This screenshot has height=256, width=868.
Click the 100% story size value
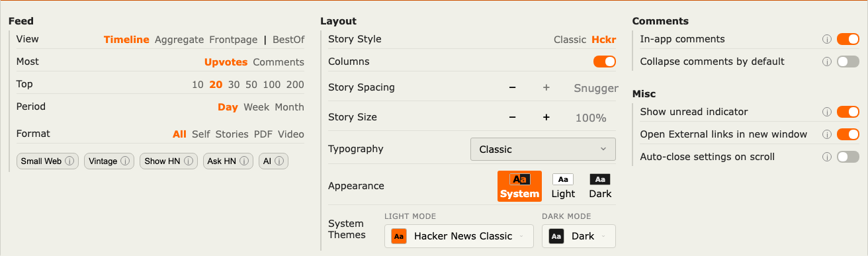(x=591, y=118)
